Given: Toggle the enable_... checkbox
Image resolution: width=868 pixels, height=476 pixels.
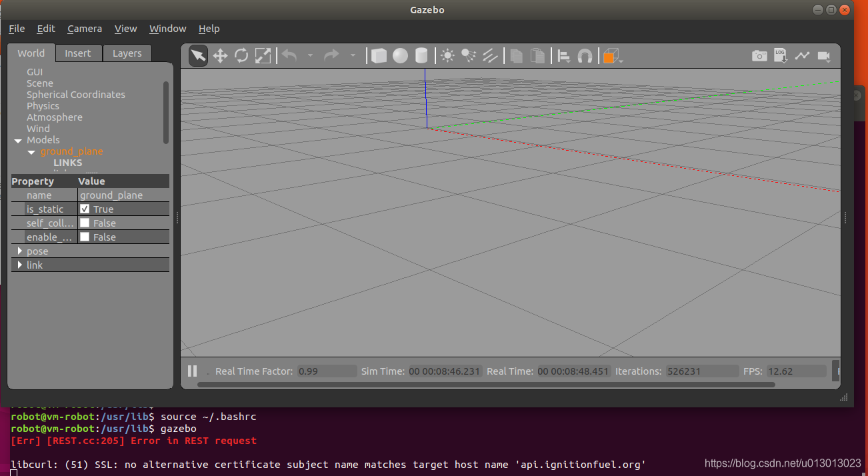Looking at the screenshot, I should tap(85, 237).
